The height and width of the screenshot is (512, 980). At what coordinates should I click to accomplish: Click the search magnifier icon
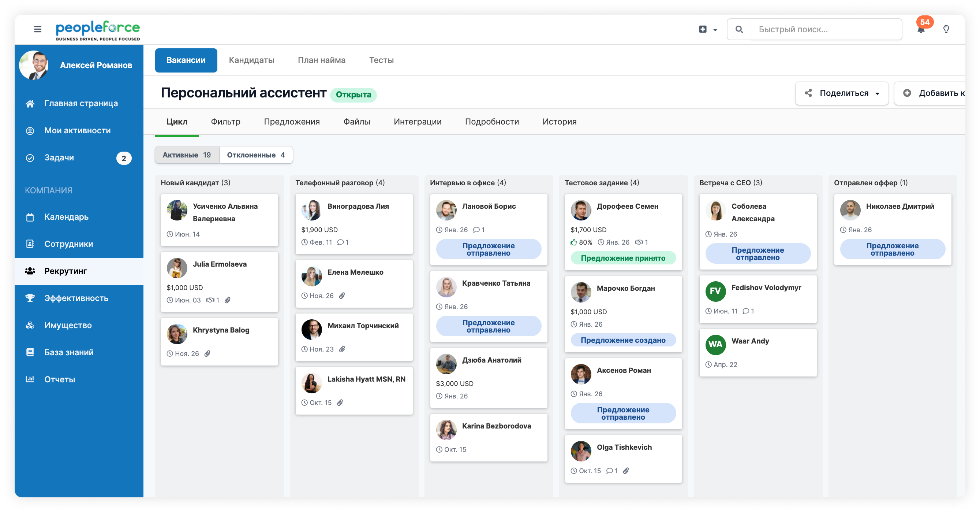coord(739,29)
